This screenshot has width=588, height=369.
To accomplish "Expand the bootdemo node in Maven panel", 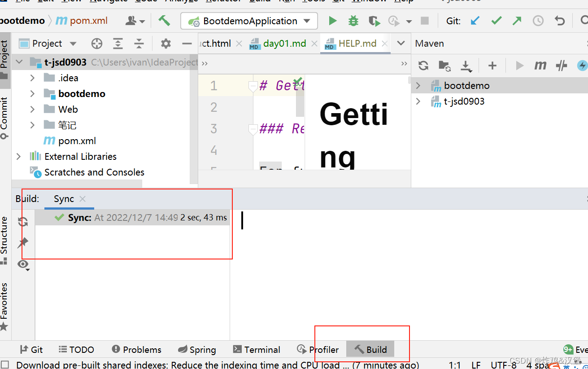I will (x=418, y=85).
